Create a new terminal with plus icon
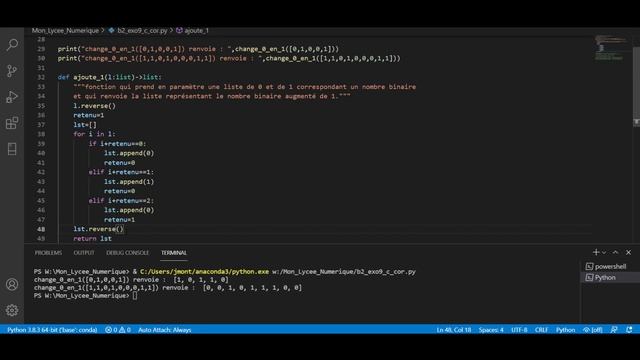Screen dimensions: 640x360 pyautogui.click(x=596, y=252)
